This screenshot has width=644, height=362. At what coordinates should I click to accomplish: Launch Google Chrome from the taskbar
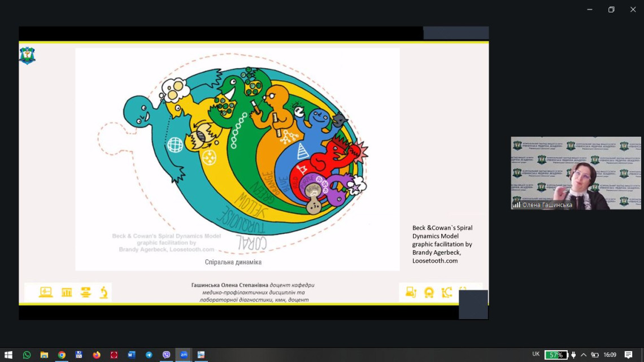(x=62, y=355)
